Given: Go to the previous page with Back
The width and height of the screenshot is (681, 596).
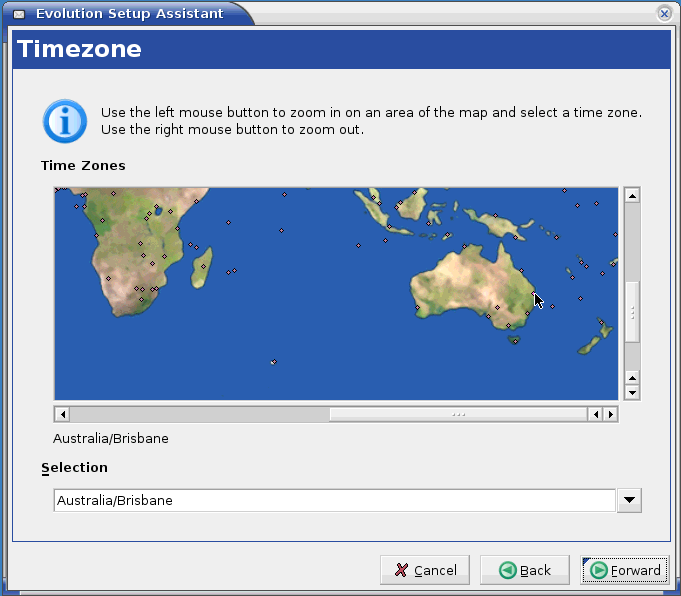Looking at the screenshot, I should click(525, 570).
